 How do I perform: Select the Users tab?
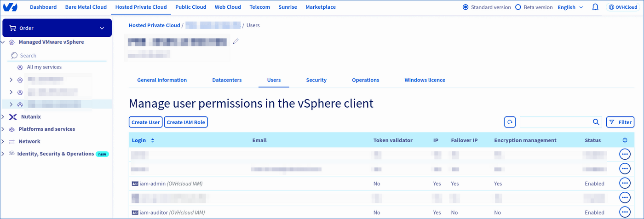(274, 80)
